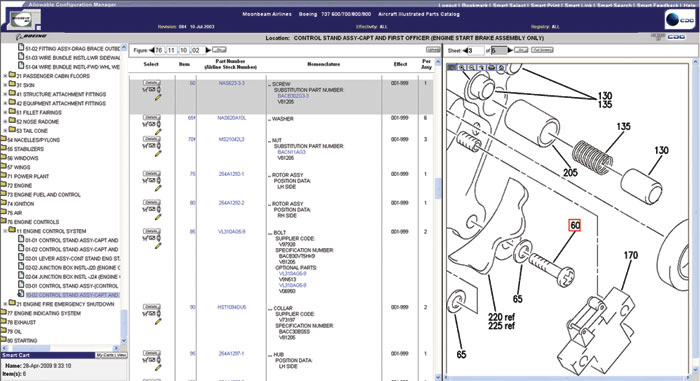Click cart add icons in SCREW row
This screenshot has height=381, width=700.
(x=151, y=90)
